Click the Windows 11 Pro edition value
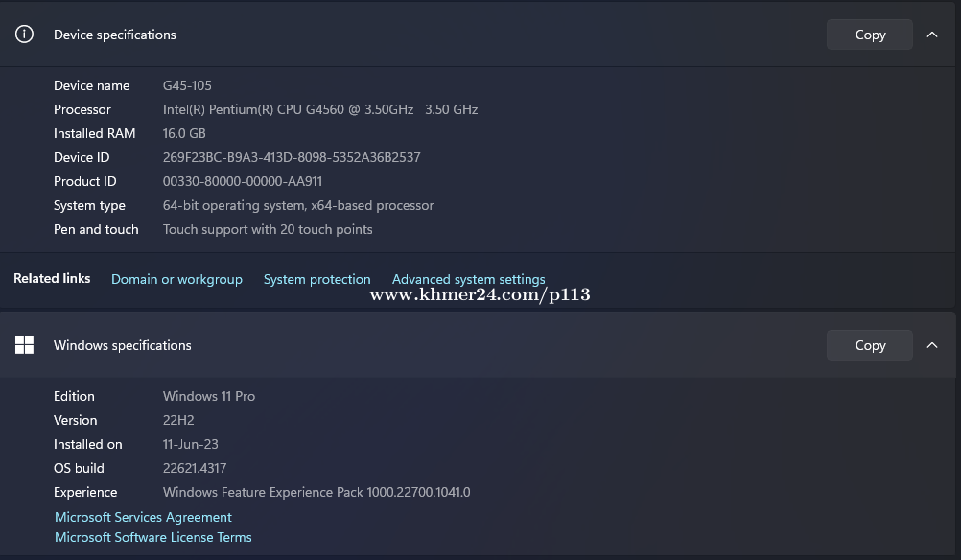The width and height of the screenshot is (961, 560). (x=209, y=396)
